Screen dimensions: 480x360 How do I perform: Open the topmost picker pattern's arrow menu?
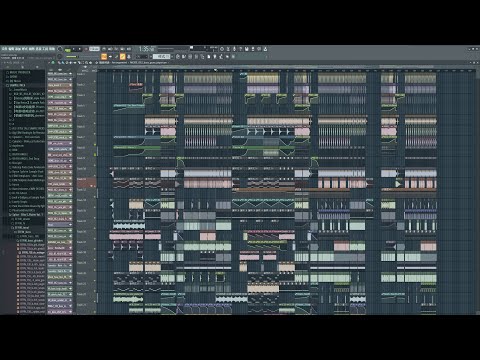(x=70, y=74)
